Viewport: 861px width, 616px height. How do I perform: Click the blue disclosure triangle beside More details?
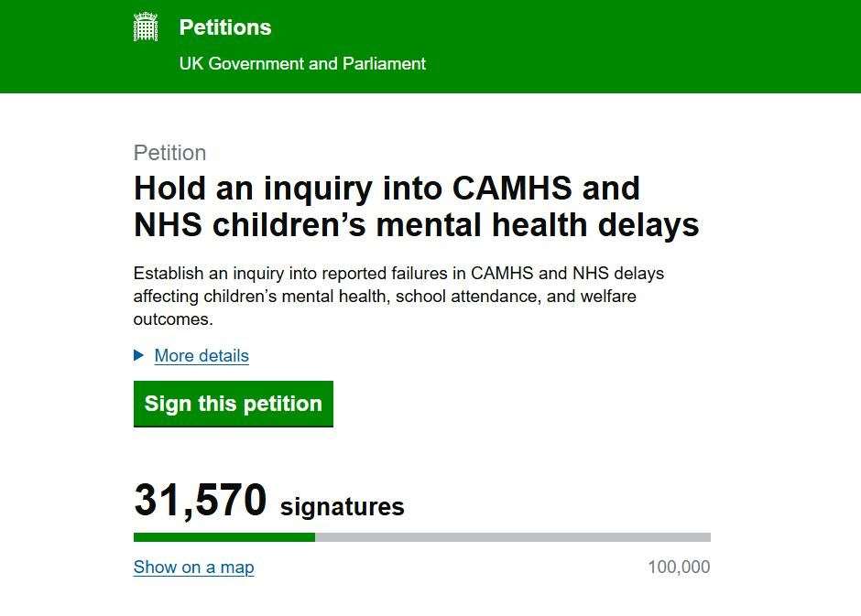point(139,355)
